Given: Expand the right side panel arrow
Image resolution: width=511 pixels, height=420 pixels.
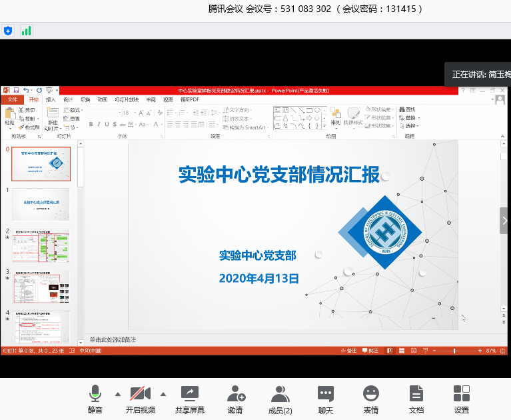Looking at the screenshot, I should coord(505,221).
